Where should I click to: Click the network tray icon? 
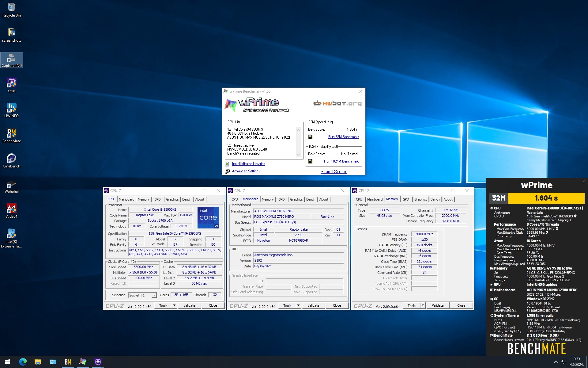point(563,362)
